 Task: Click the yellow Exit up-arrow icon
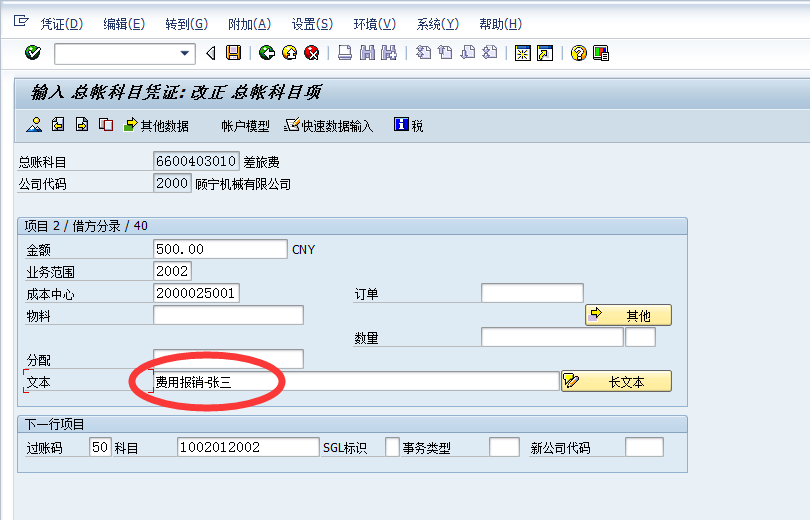[x=289, y=53]
